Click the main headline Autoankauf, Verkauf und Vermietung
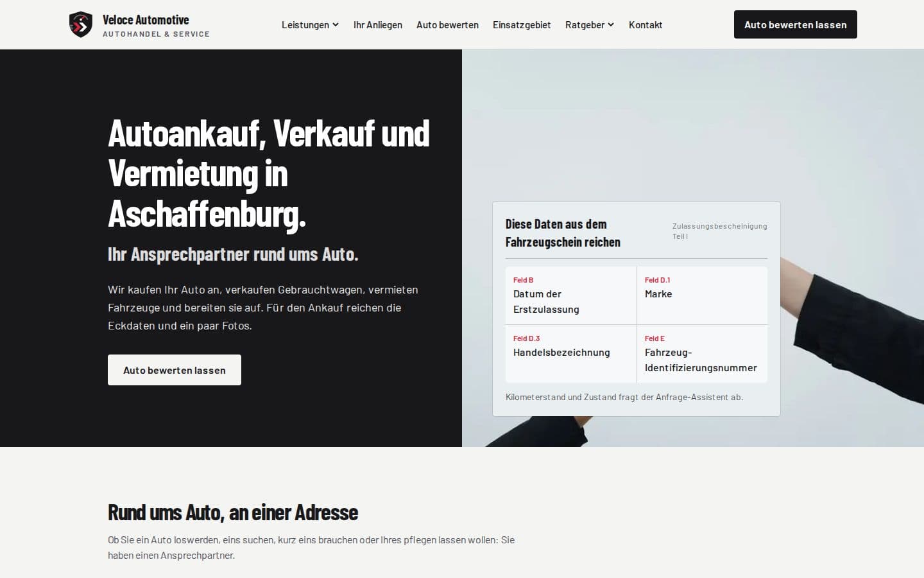Screen dimensions: 924x578 (269, 173)
